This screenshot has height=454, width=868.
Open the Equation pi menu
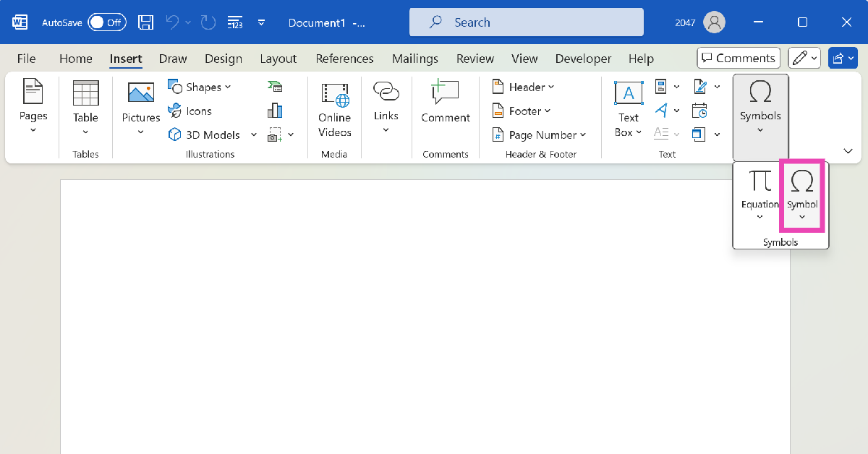[x=759, y=195]
